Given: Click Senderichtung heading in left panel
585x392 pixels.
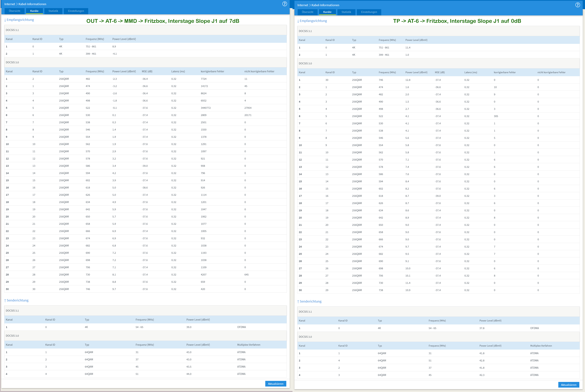Looking at the screenshot, I should [x=17, y=300].
